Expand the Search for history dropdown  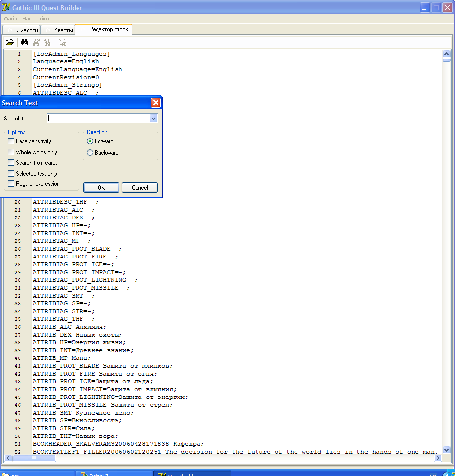point(153,119)
